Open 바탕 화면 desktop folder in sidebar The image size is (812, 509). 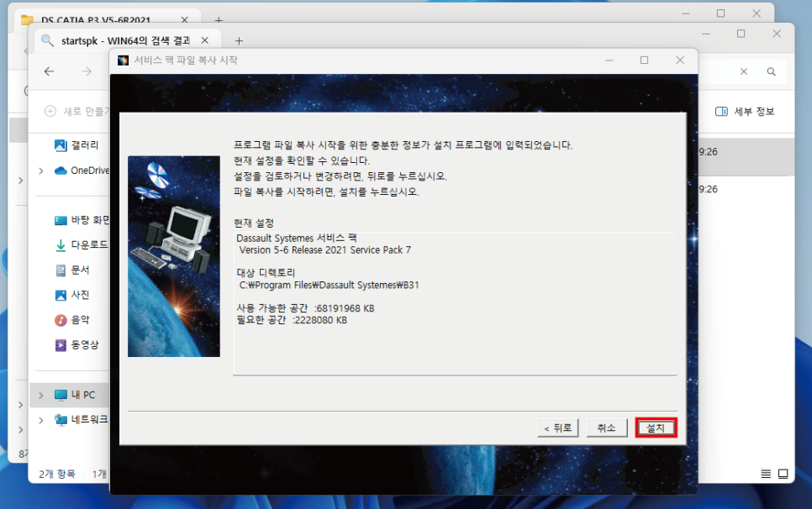pos(82,220)
